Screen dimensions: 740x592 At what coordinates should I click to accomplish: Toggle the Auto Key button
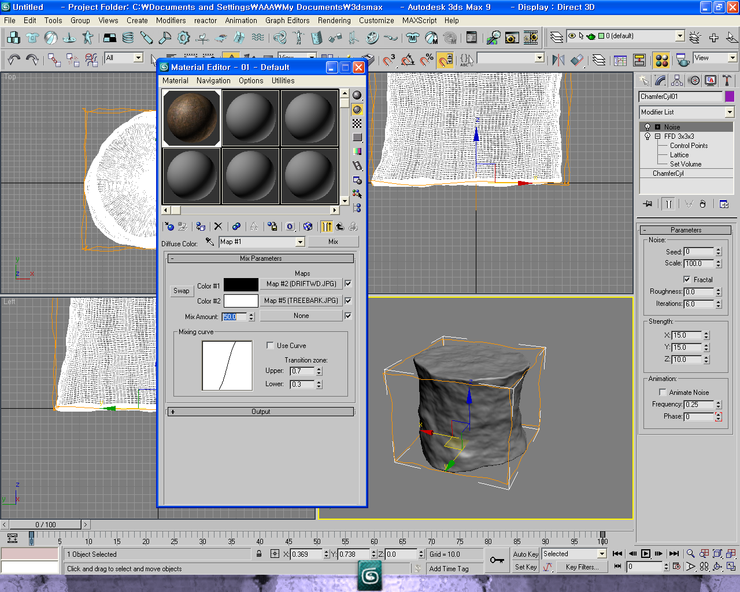525,554
